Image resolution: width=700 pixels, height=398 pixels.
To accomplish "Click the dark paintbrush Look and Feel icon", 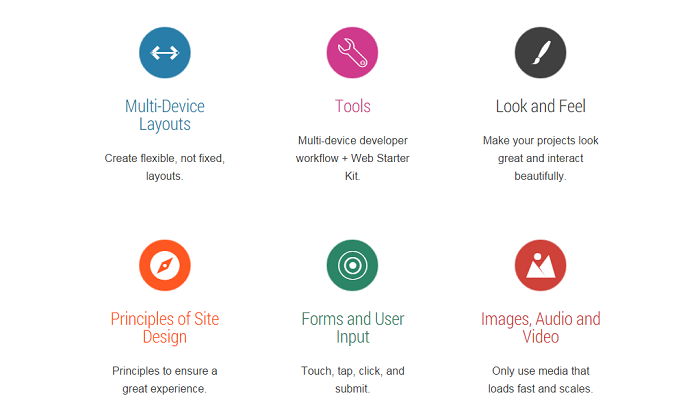I will tap(540, 53).
